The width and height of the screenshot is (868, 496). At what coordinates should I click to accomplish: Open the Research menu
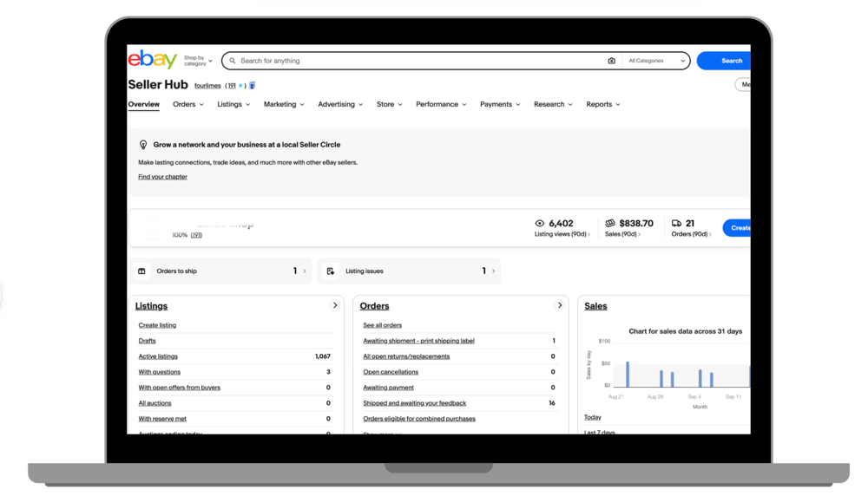(x=553, y=105)
